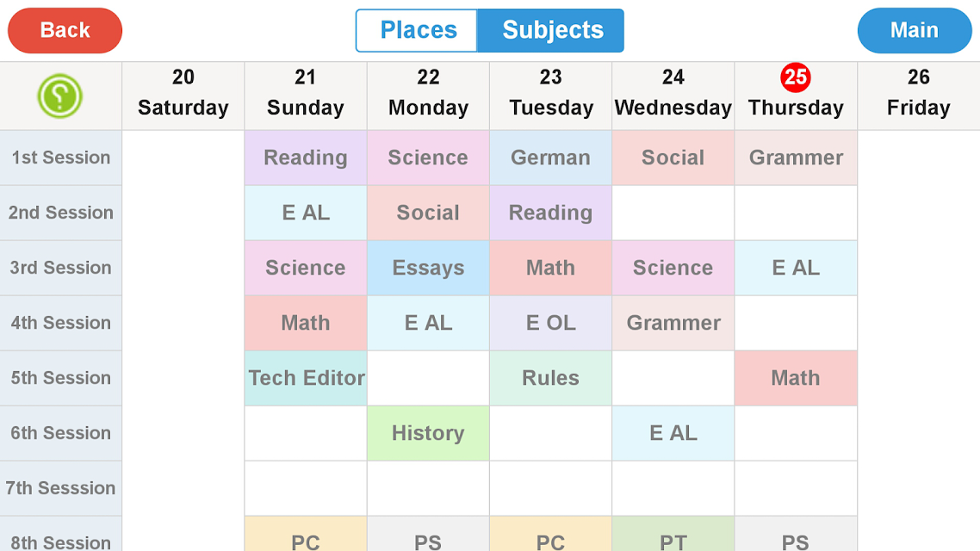Viewport: 980px width, 551px height.
Task: Select empty Thursday 2nd session slot
Action: [796, 213]
